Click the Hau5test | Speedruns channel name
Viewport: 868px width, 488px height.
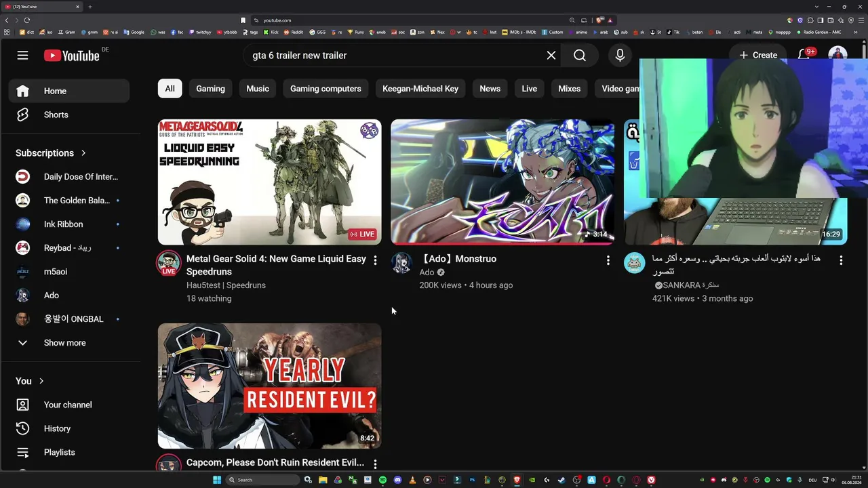point(226,285)
